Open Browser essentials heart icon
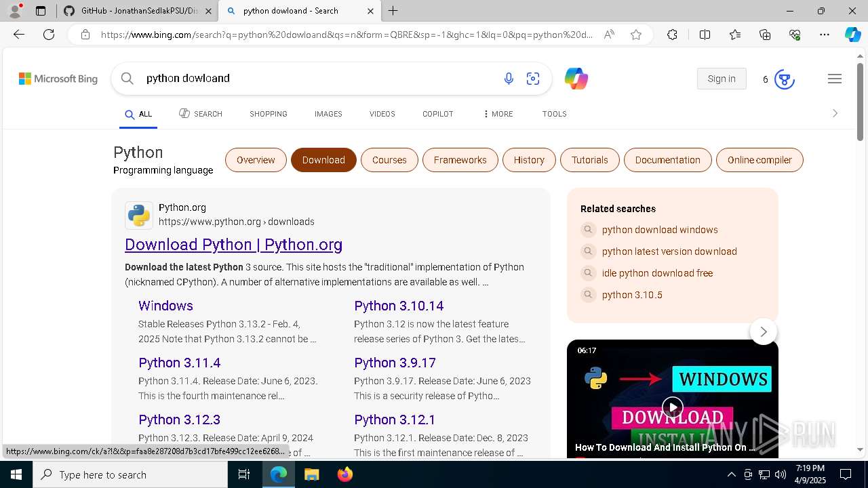This screenshot has width=868, height=488. 795,35
